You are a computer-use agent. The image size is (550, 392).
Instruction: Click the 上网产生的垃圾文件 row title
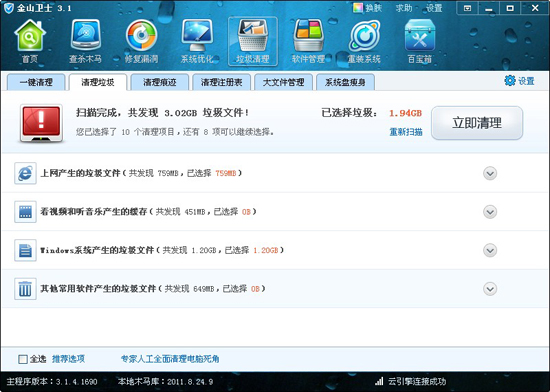pyautogui.click(x=80, y=173)
